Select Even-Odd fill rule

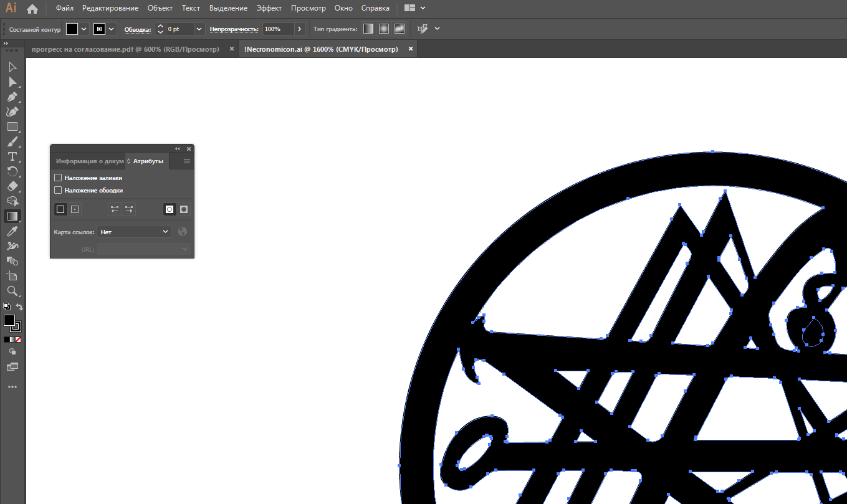pyautogui.click(x=184, y=209)
